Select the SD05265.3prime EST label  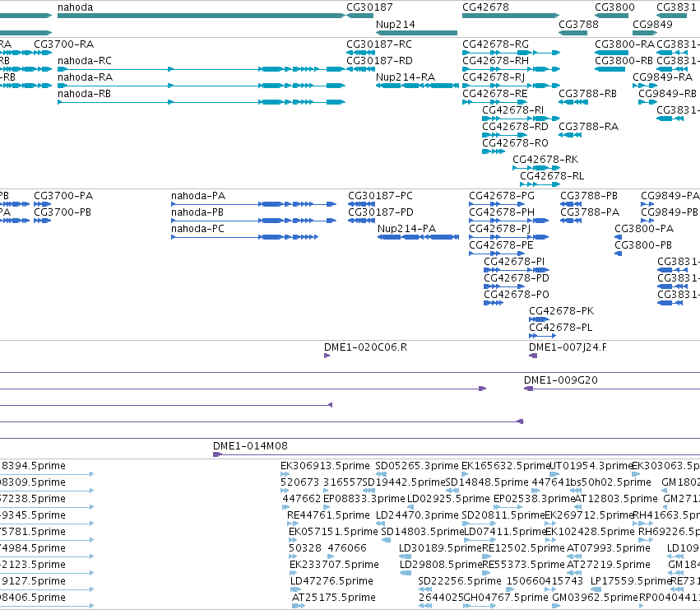417,466
